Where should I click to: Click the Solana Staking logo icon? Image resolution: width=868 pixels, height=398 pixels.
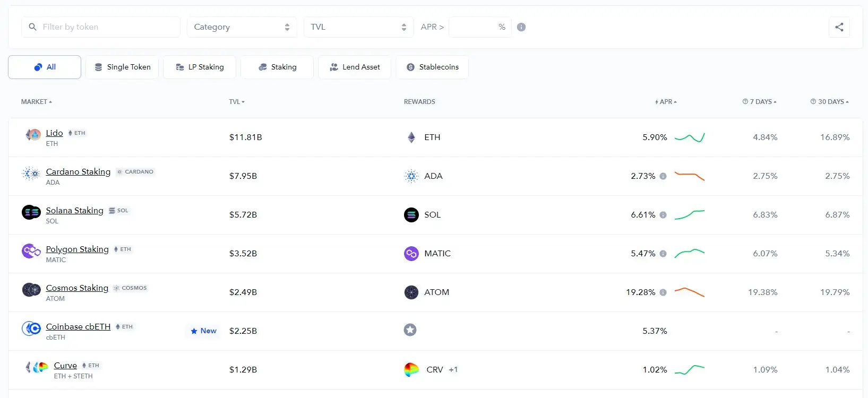click(31, 212)
